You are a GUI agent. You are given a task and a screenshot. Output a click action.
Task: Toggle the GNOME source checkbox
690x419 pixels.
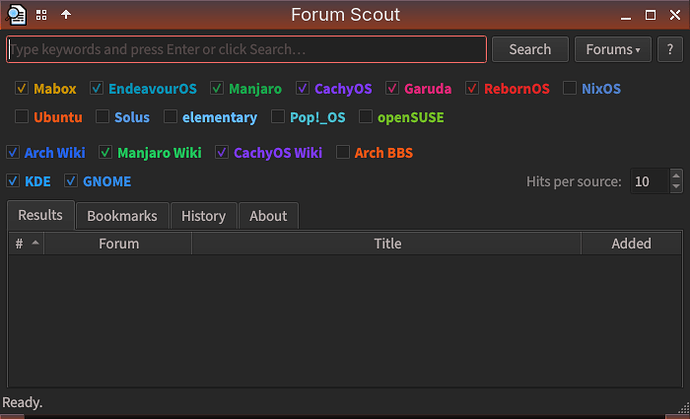point(71,181)
